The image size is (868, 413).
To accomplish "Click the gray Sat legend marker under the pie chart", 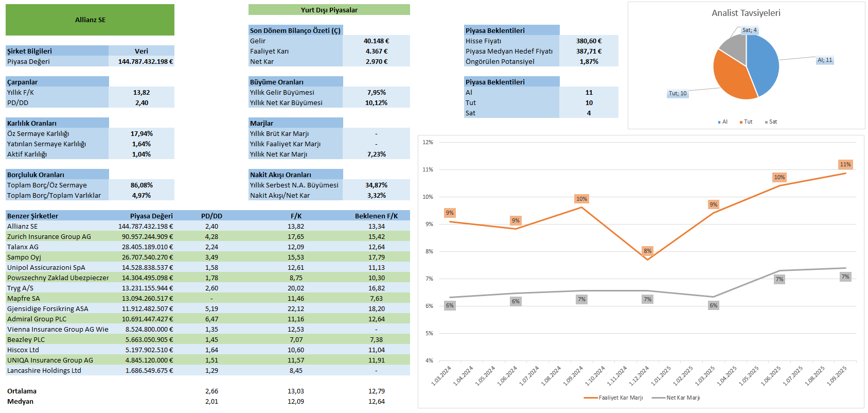I will 766,122.
